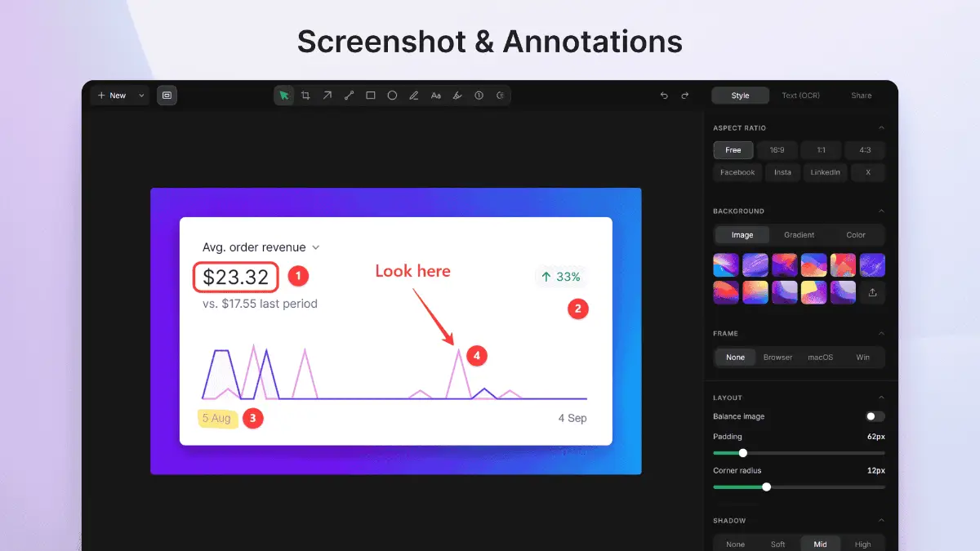
Task: Collapse the Frame section
Action: click(x=880, y=333)
